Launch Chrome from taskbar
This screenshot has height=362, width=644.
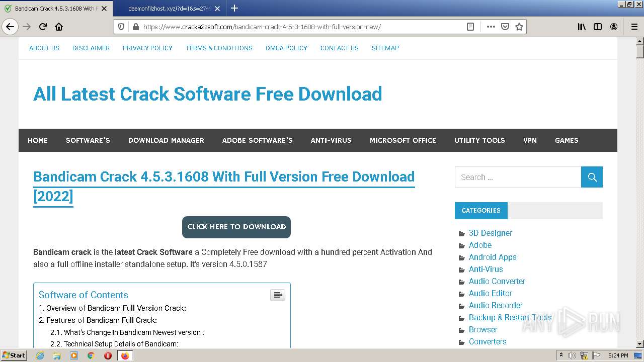point(91,355)
